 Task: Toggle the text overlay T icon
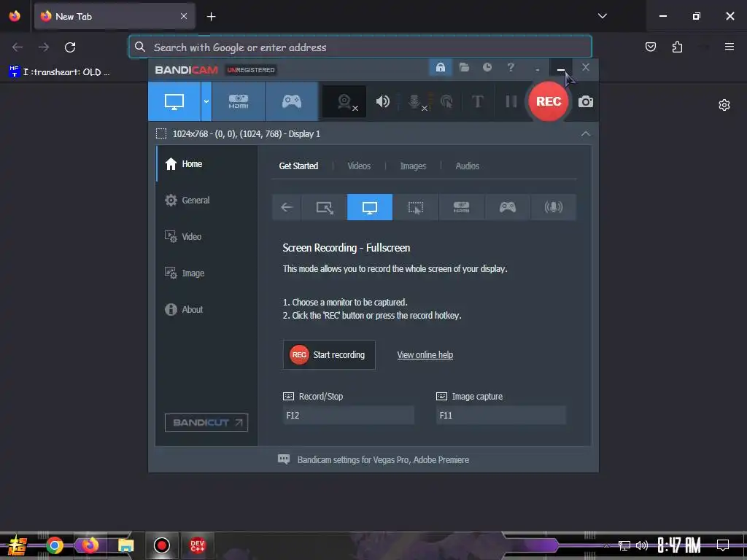(x=477, y=101)
